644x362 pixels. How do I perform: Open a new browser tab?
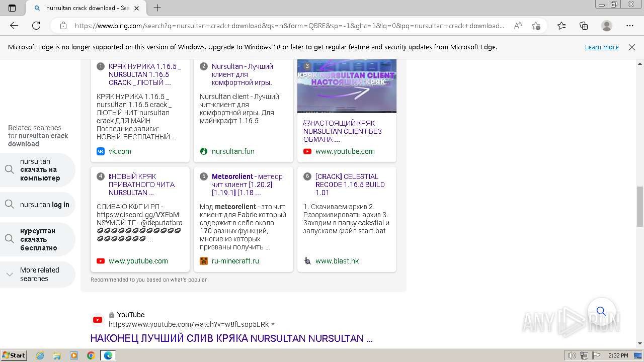(157, 8)
